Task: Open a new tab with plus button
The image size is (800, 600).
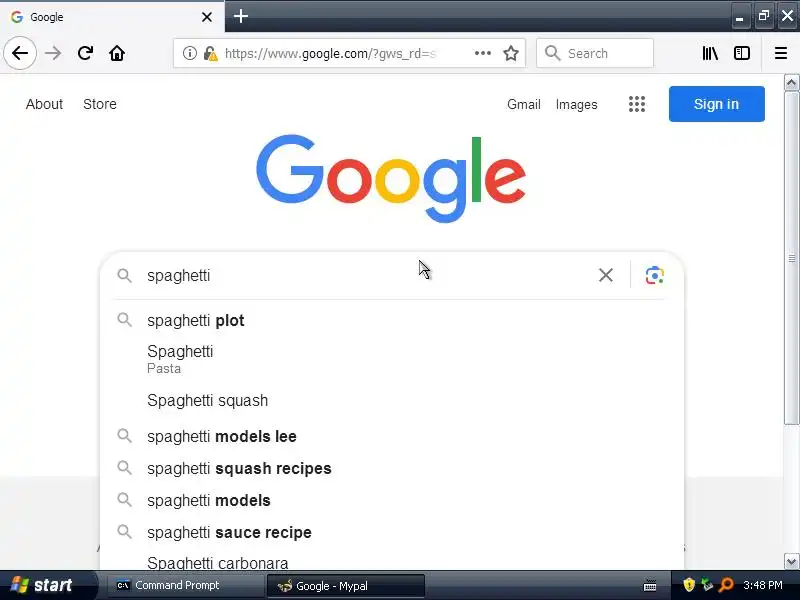Action: pyautogui.click(x=241, y=16)
